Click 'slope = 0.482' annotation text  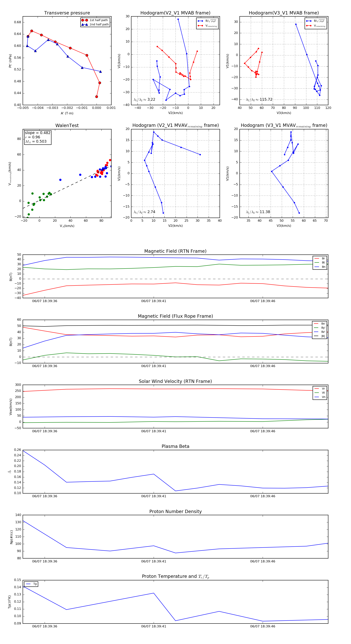tap(37, 133)
